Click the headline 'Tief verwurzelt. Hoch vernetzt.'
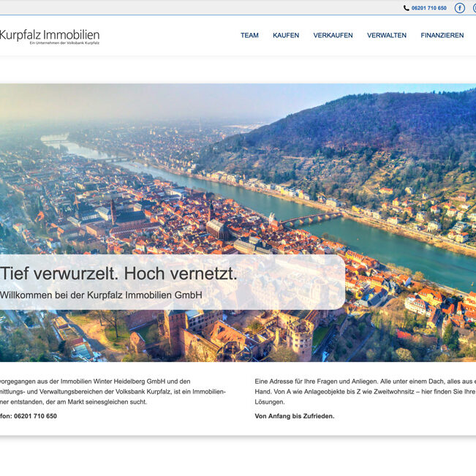This screenshot has height=476, width=476. coord(119,273)
